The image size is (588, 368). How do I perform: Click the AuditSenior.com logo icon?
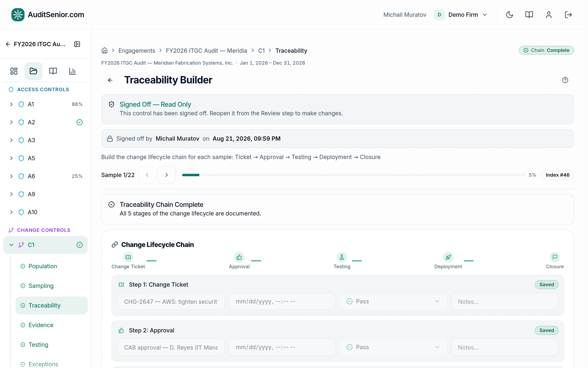click(x=18, y=15)
